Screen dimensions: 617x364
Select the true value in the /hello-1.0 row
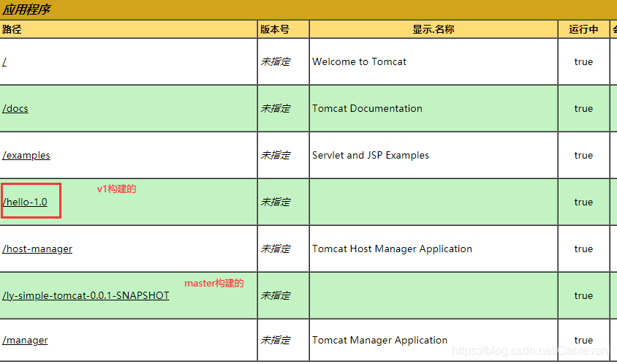583,202
